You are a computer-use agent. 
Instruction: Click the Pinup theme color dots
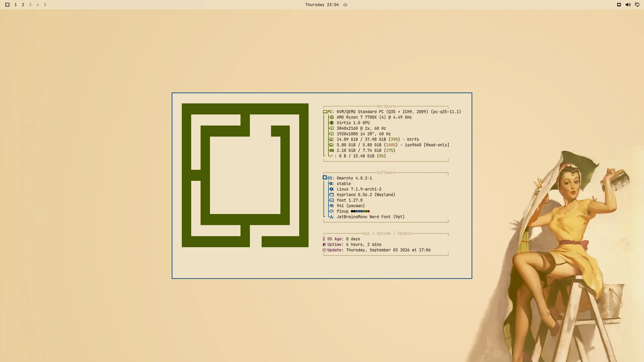(x=360, y=211)
